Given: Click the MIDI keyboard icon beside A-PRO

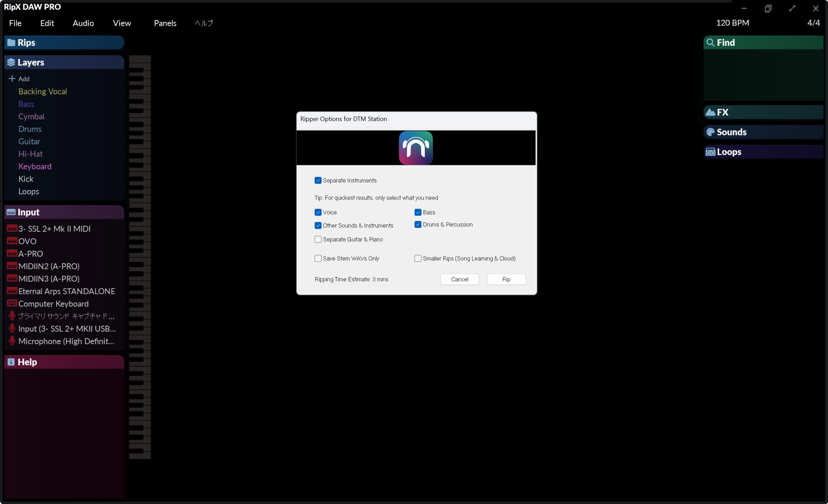Looking at the screenshot, I should (12, 253).
